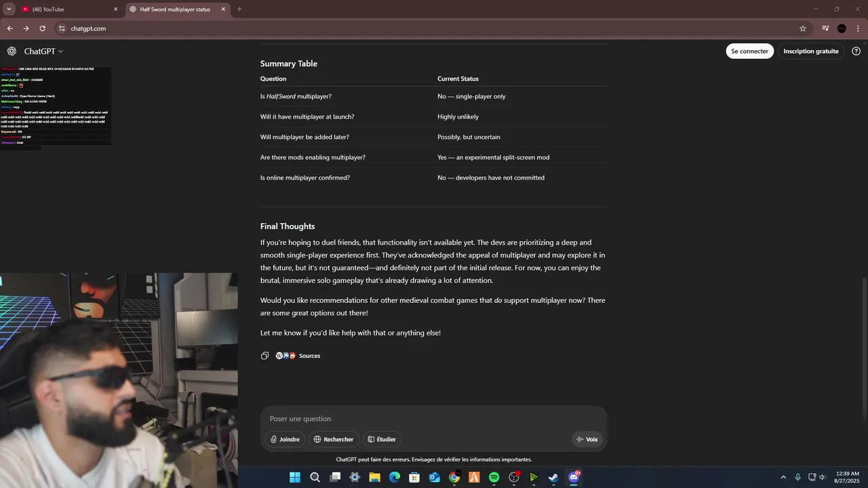Open Outlook from the taskbar
Image resolution: width=868 pixels, height=488 pixels.
435,477
